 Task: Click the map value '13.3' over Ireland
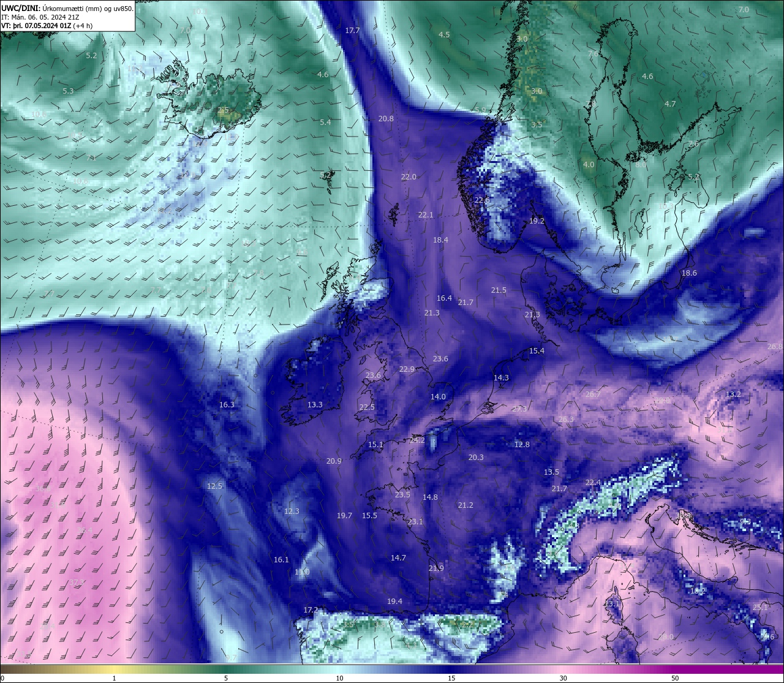315,404
